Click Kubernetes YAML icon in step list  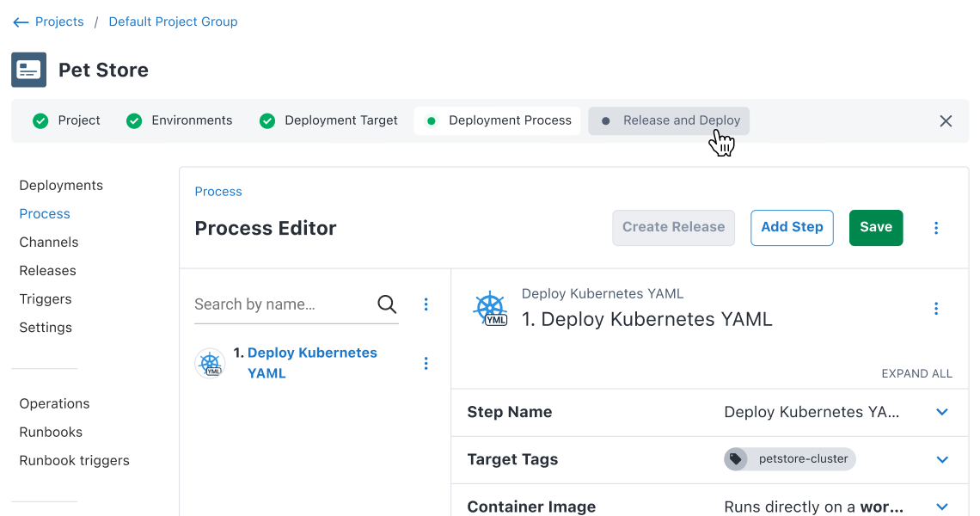click(x=210, y=364)
